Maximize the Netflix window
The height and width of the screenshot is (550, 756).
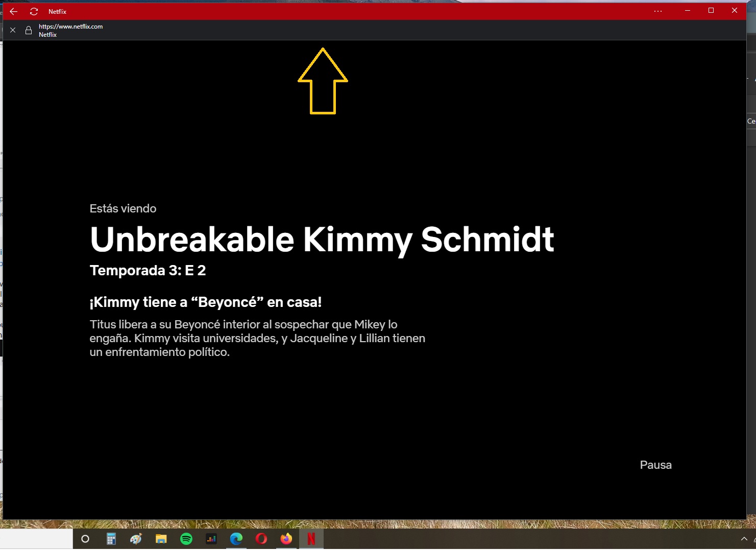[711, 11]
